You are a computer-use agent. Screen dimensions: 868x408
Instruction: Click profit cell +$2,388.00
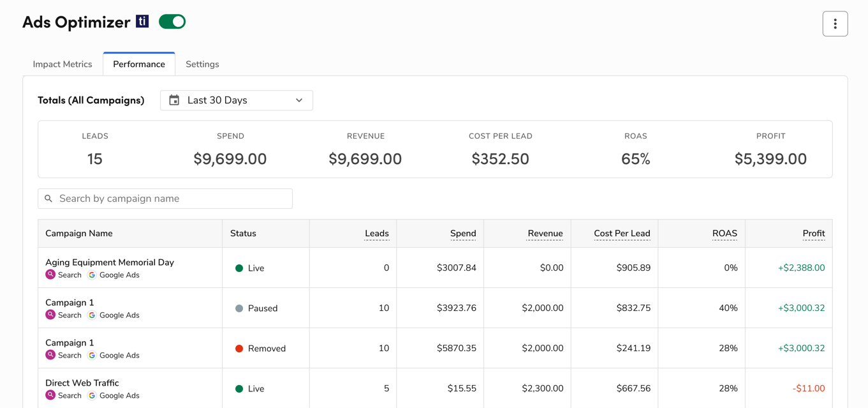coord(802,268)
